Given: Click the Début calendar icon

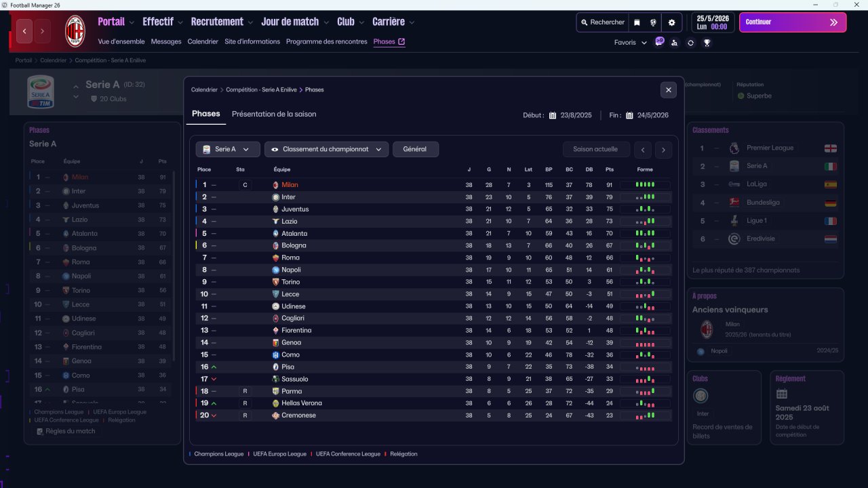Looking at the screenshot, I should (553, 115).
